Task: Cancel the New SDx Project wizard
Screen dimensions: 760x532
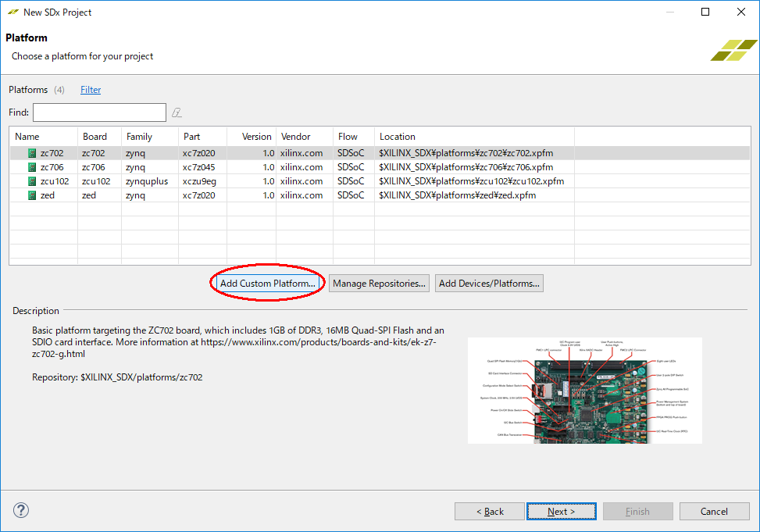Action: tap(714, 512)
